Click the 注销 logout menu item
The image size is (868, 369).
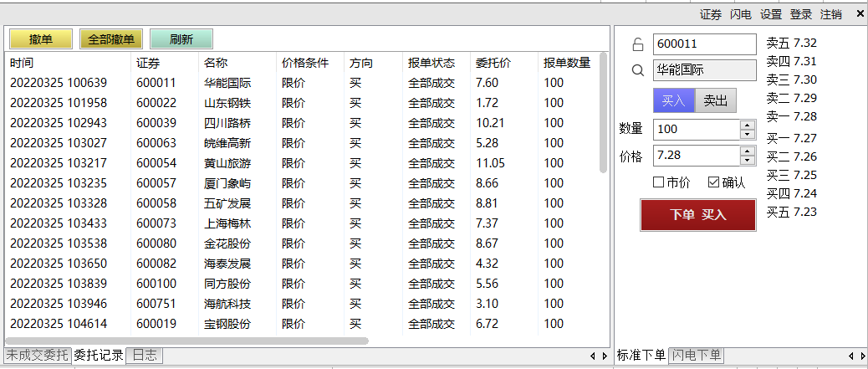point(831,15)
